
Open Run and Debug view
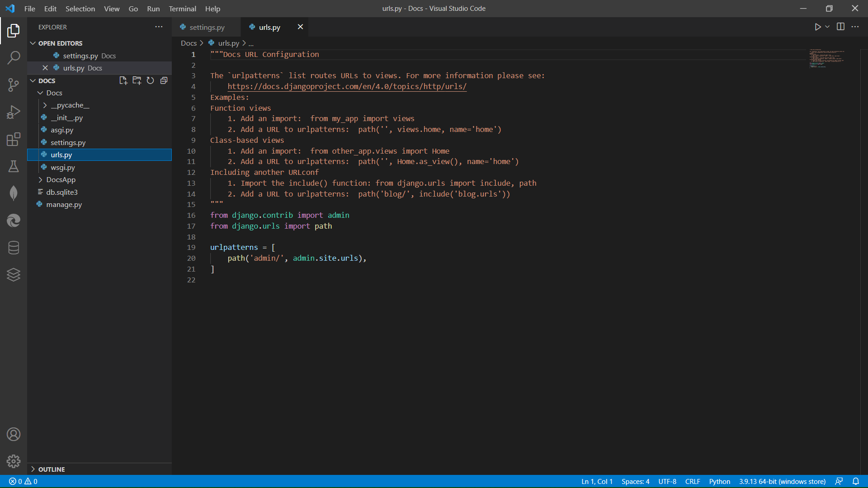14,112
